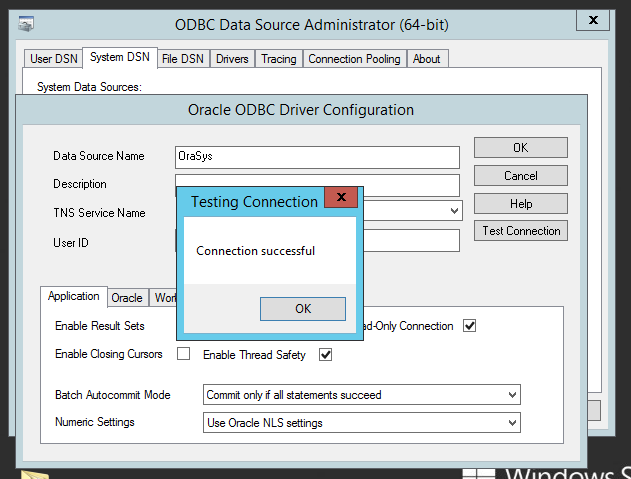This screenshot has width=631, height=479.
Task: Switch to the Tracing tab
Action: tap(279, 59)
